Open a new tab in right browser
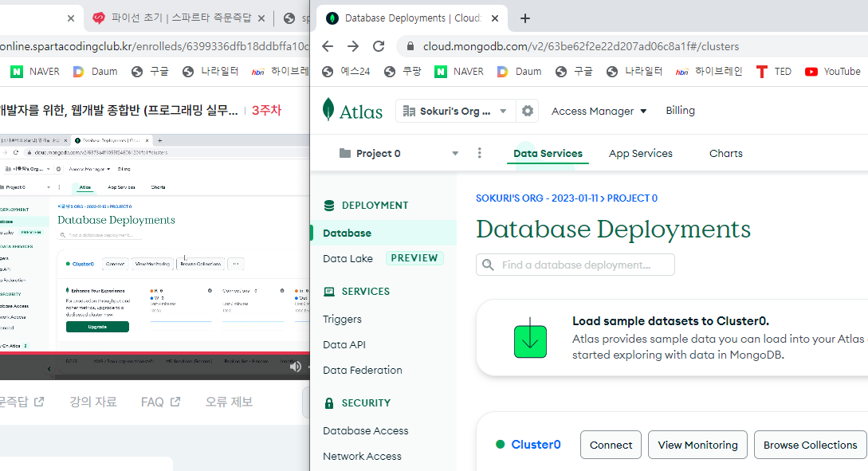 [524, 18]
